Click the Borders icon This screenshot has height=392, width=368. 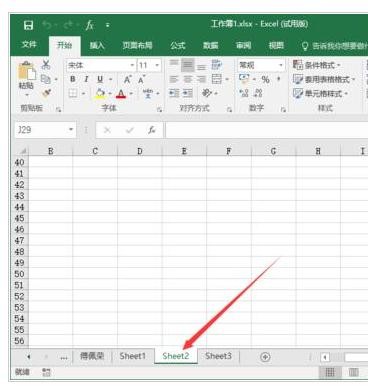point(73,93)
